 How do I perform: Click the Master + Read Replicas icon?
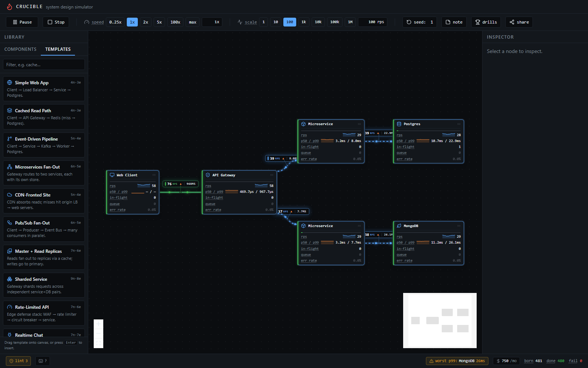coord(10,251)
